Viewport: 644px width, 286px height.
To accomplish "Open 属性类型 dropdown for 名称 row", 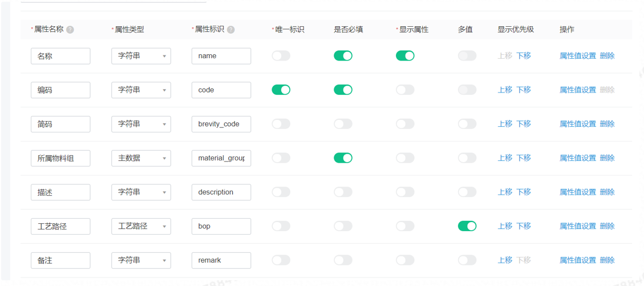I will [x=141, y=56].
